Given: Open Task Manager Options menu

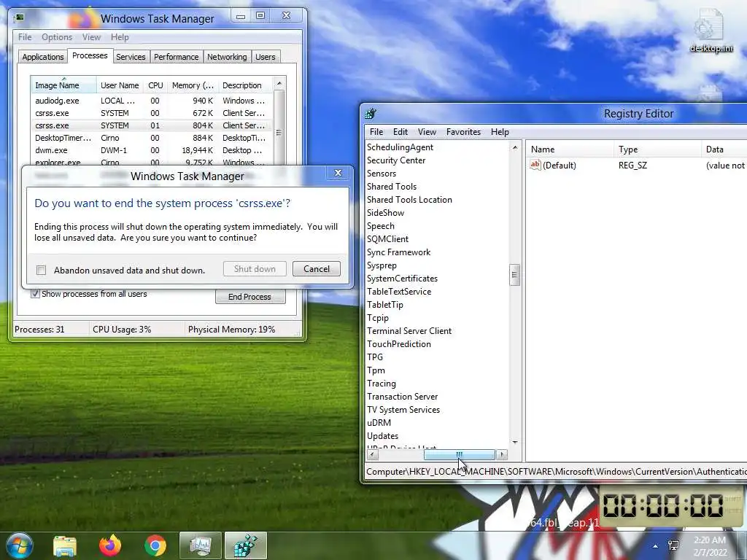Looking at the screenshot, I should tap(57, 37).
